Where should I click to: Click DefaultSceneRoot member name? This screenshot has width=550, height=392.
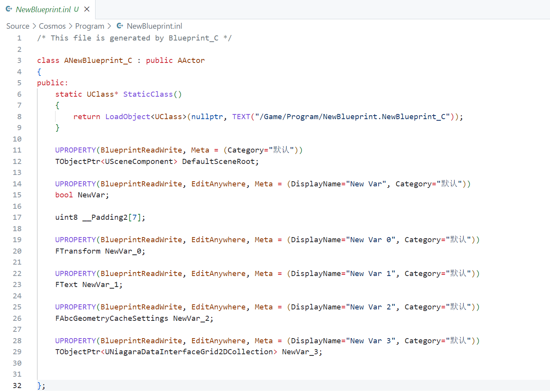click(218, 162)
